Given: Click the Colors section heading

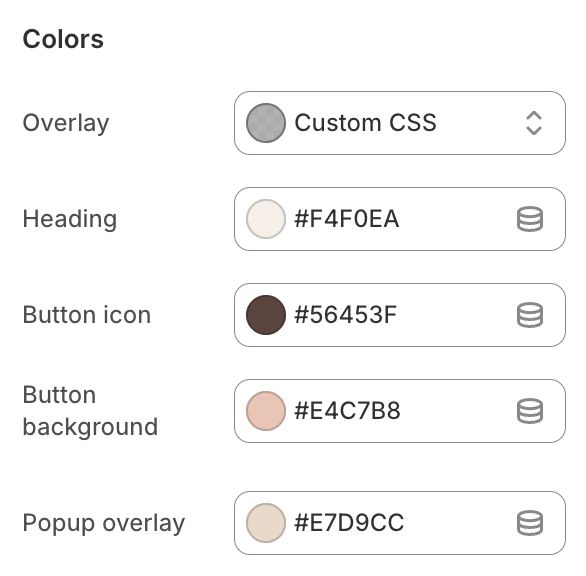Looking at the screenshot, I should [63, 39].
